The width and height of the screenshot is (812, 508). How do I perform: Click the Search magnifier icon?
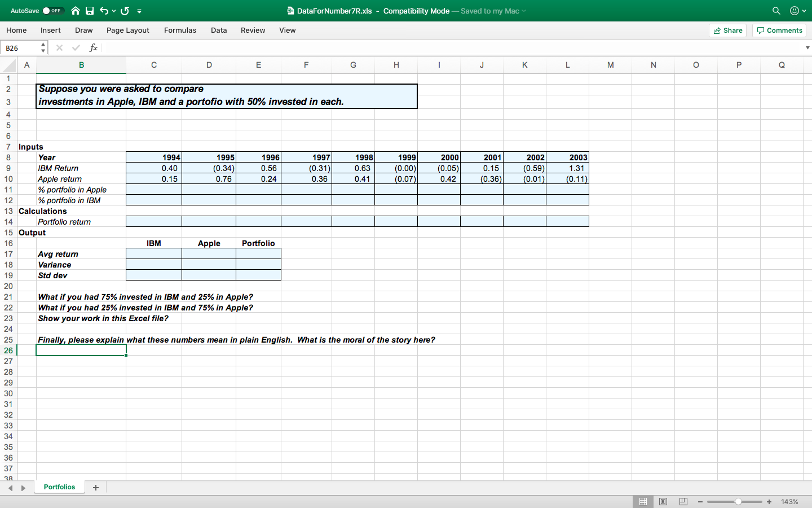pos(776,11)
